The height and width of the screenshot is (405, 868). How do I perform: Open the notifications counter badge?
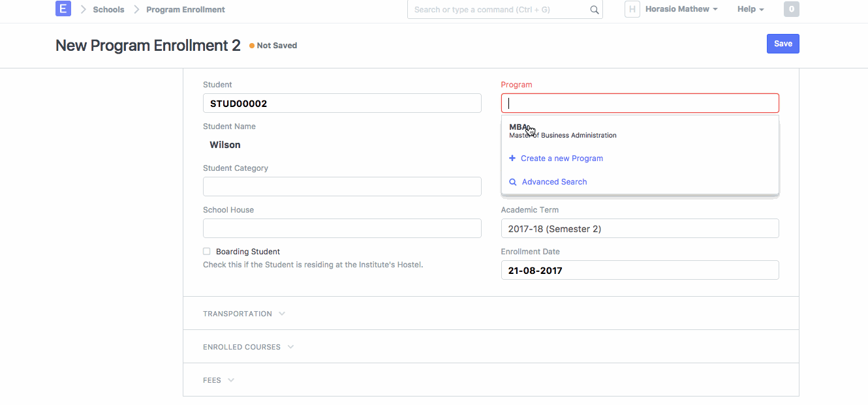click(x=791, y=9)
